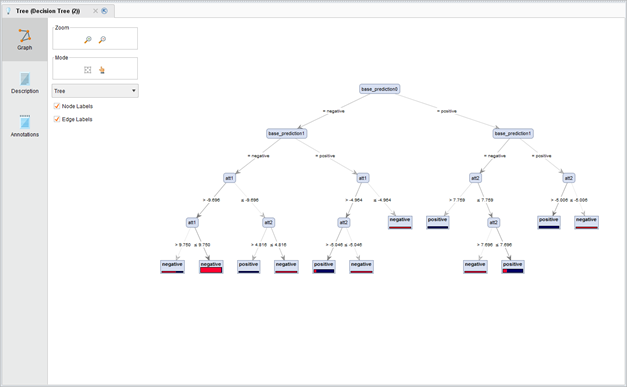Click the negative leaf with full red bar
Viewport: 627px width, 387px height.
211,267
